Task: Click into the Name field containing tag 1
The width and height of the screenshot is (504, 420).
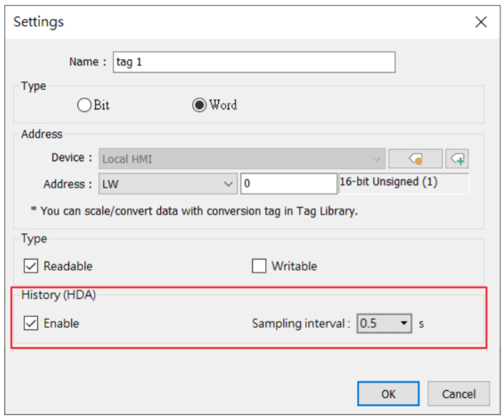Action: click(x=254, y=61)
